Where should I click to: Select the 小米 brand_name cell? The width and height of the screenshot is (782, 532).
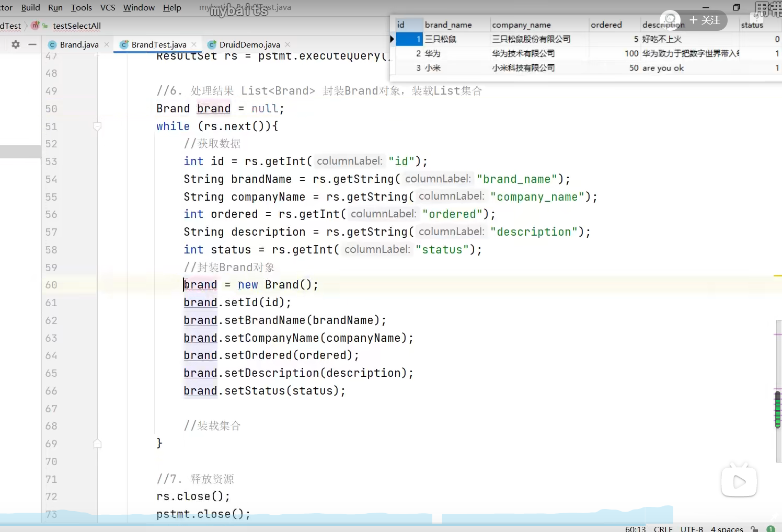click(456, 68)
